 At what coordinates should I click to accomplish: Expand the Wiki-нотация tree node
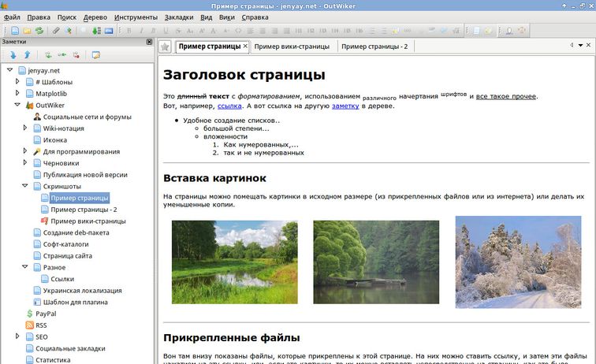(x=27, y=128)
